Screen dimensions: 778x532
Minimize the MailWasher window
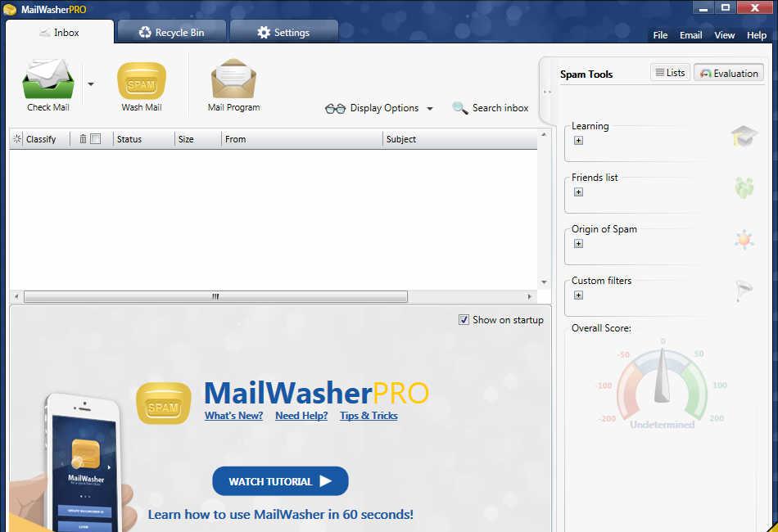[x=703, y=8]
